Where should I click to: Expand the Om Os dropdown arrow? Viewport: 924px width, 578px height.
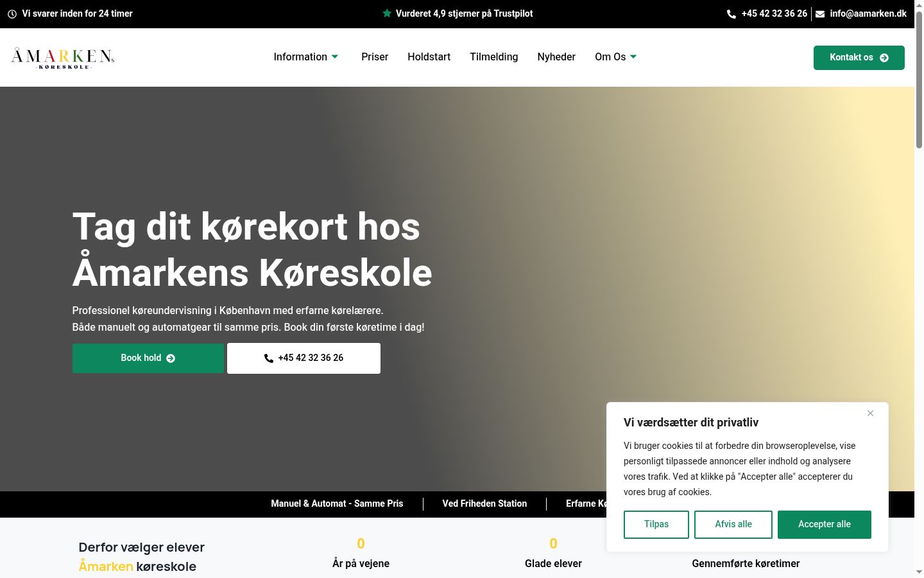coord(633,57)
